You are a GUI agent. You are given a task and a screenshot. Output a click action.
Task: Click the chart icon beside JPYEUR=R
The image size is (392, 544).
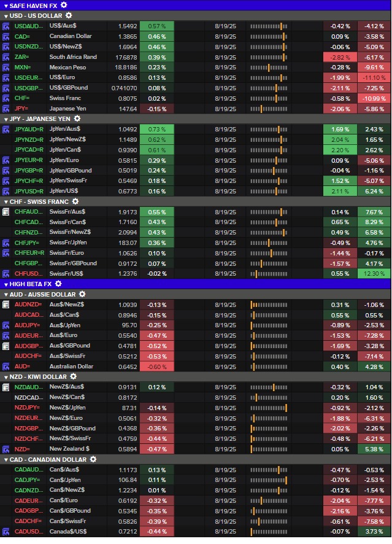(6, 160)
